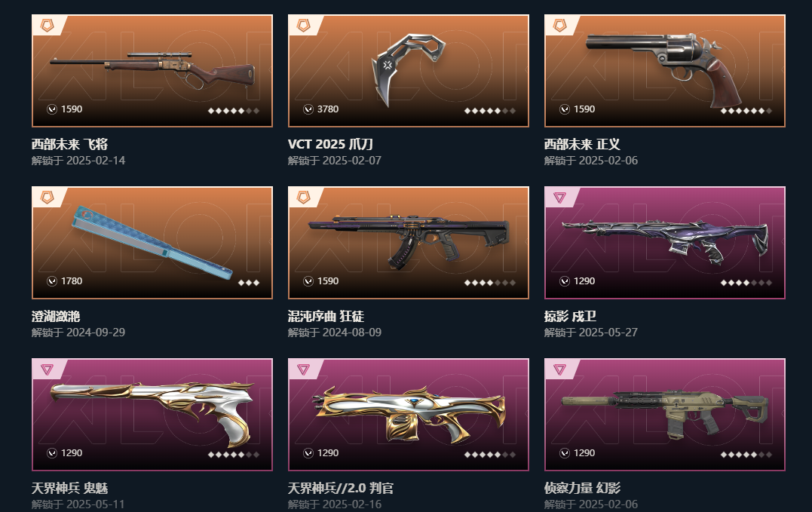The width and height of the screenshot is (812, 512).
Task: Click the pink tier badge on 天界神兵 鬼魅 card
Action: (x=47, y=369)
